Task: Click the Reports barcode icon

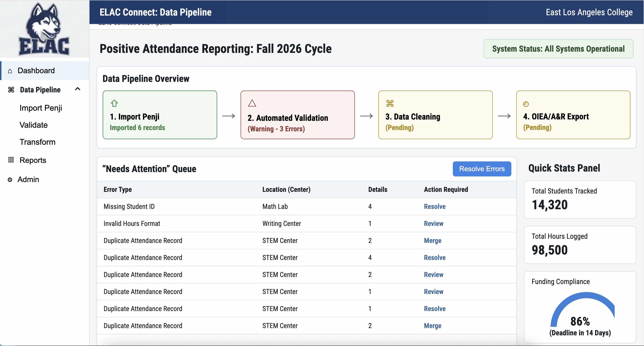Action: pyautogui.click(x=11, y=160)
